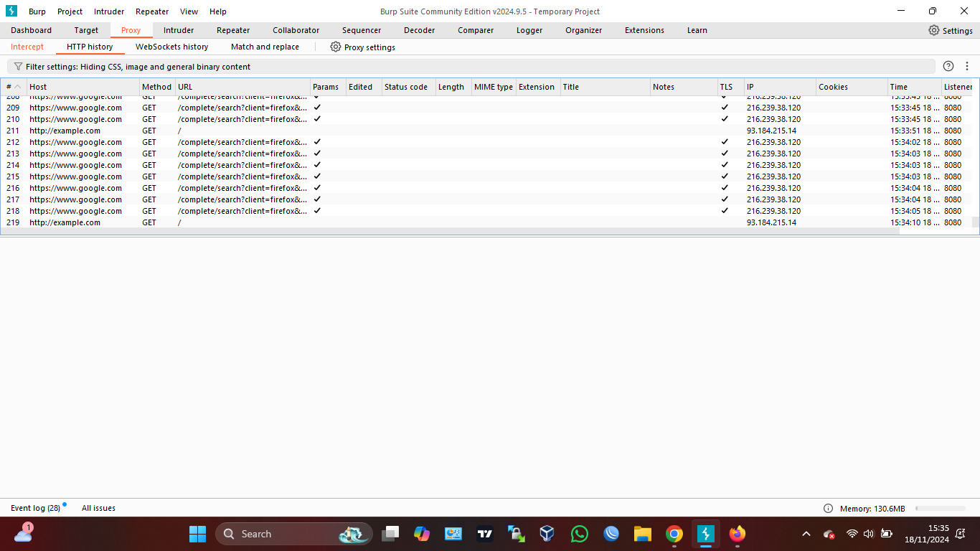
Task: Open the Repeater menu
Action: (152, 11)
